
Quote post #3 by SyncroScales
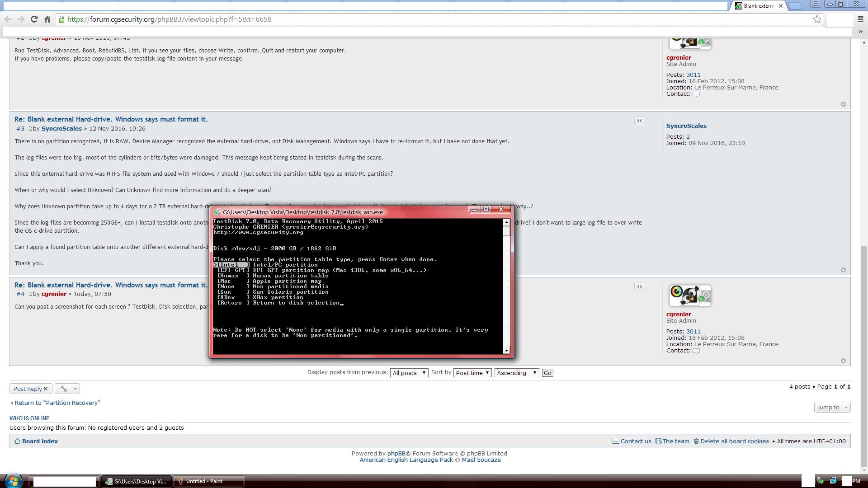pos(639,121)
